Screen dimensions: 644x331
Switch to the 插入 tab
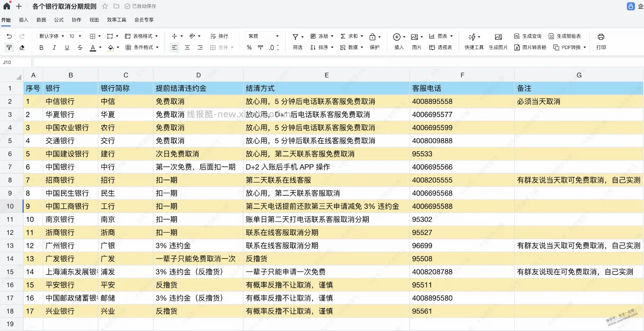[x=24, y=20]
